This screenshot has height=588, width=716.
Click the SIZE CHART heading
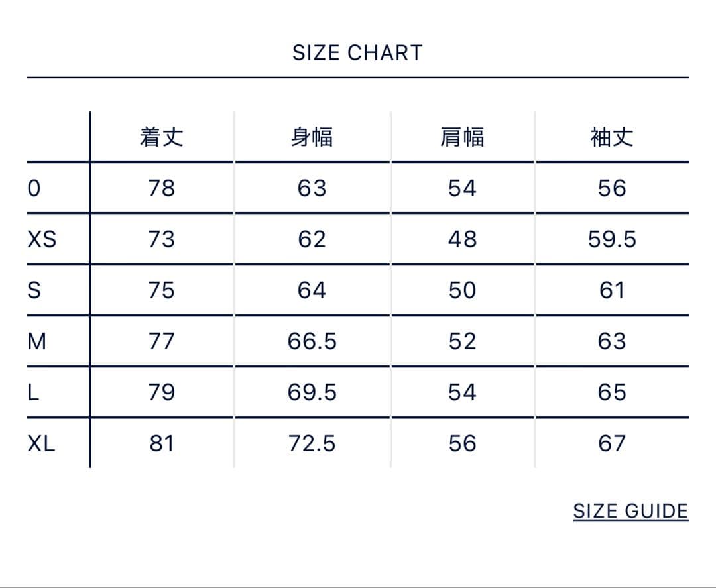357,53
